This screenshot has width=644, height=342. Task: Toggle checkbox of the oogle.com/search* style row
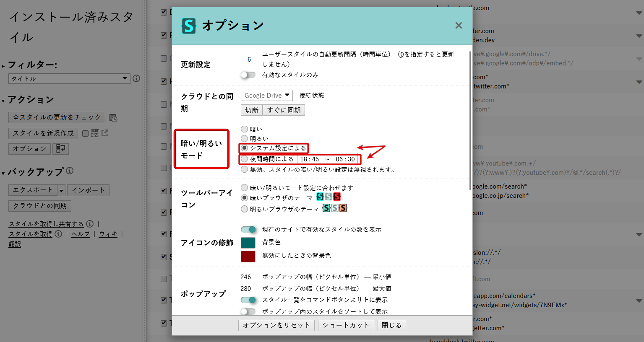pos(164,191)
